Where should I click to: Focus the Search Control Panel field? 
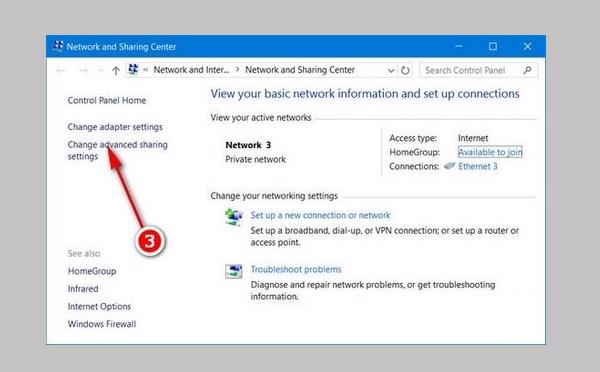479,70
